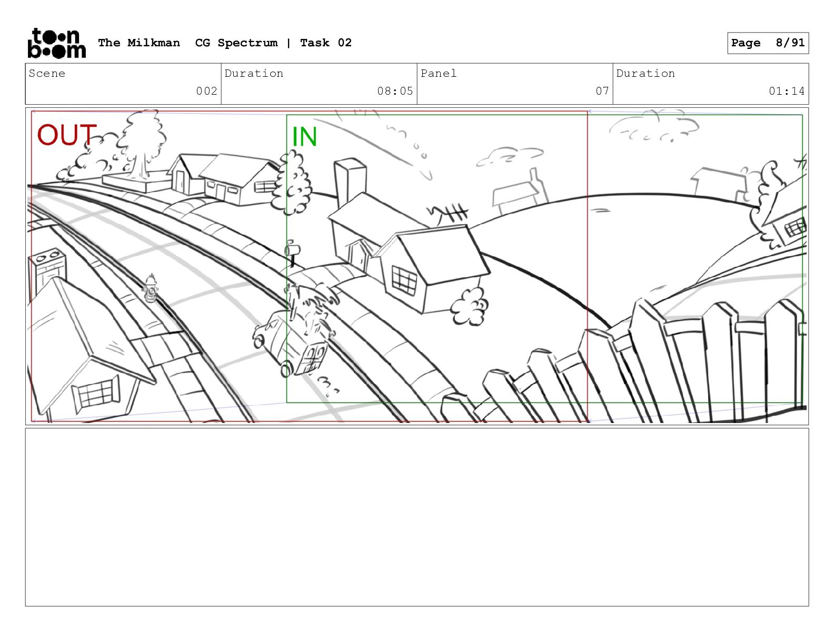Click the 'Scene' header label
834x644 pixels.
click(x=47, y=73)
